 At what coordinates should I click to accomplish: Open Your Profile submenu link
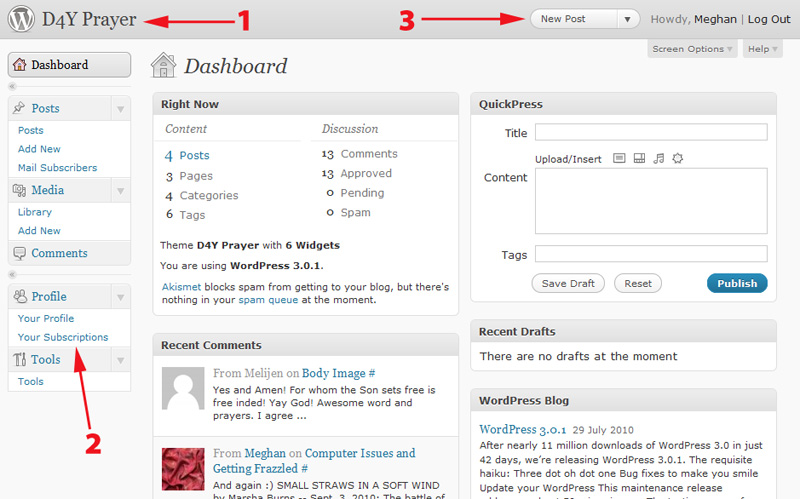click(x=46, y=318)
